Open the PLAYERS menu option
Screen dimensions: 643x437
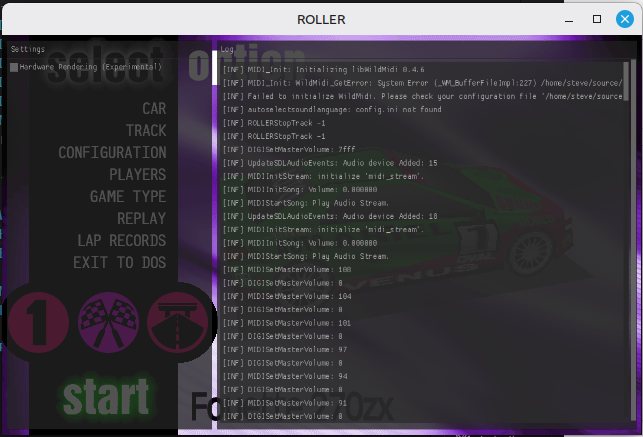pos(138,175)
